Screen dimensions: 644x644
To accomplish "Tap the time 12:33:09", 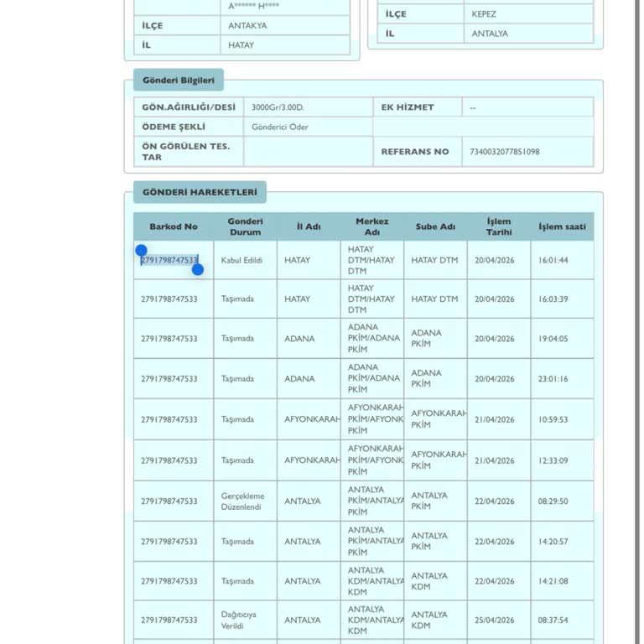I will coord(553,460).
